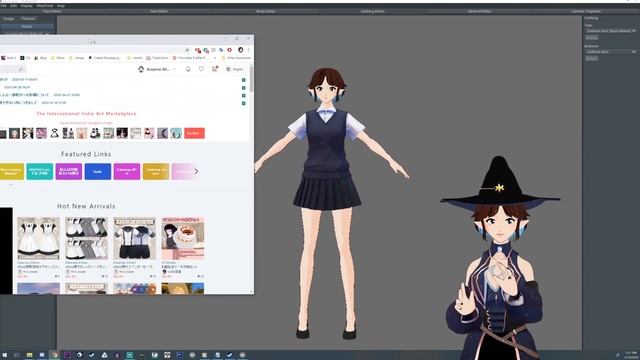
Task: Bookmark the page with the browser star icon
Action: click(x=187, y=50)
